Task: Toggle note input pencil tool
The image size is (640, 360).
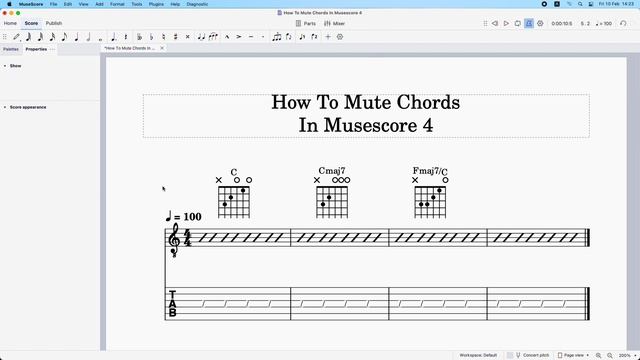Action: click(16, 37)
